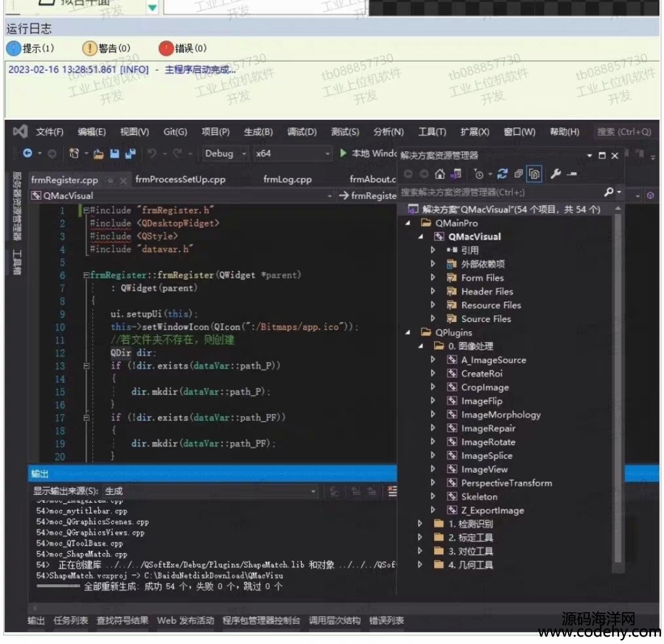The width and height of the screenshot is (664, 644).
Task: Switch views in Solution Explorer toolbar
Action: pyautogui.click(x=456, y=174)
